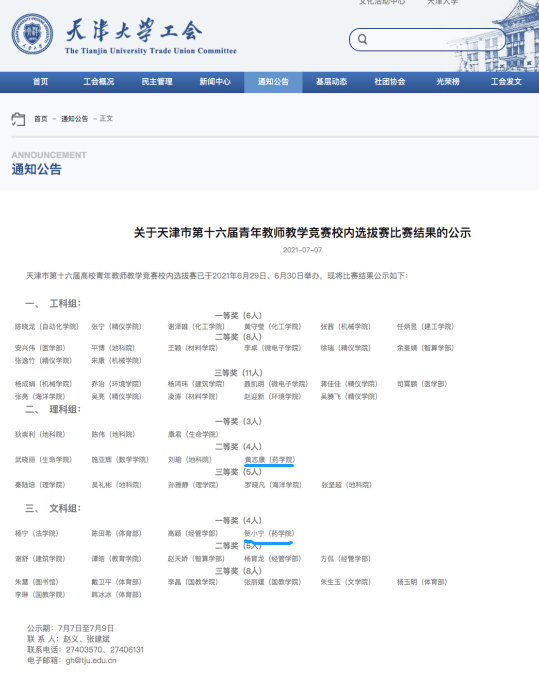The height and width of the screenshot is (690, 539).
Task: Click the 三、文科组 section heading
Action: click(x=53, y=509)
